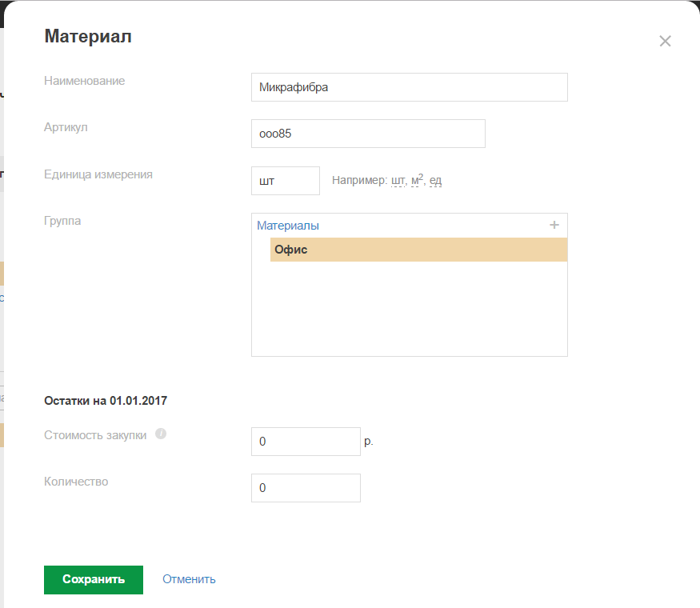The image size is (700, 608).
Task: Save the material with Сохранить
Action: tap(94, 579)
